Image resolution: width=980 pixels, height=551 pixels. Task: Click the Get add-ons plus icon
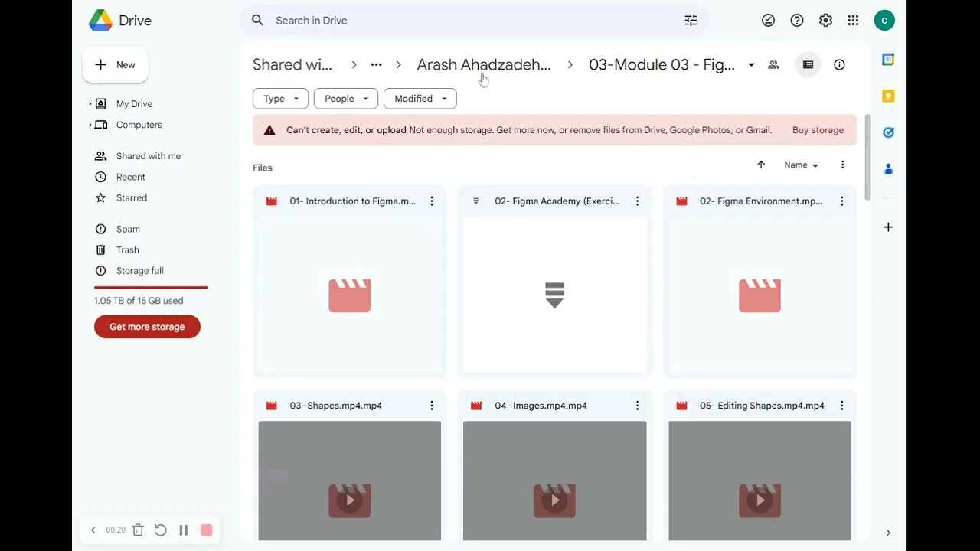(888, 227)
